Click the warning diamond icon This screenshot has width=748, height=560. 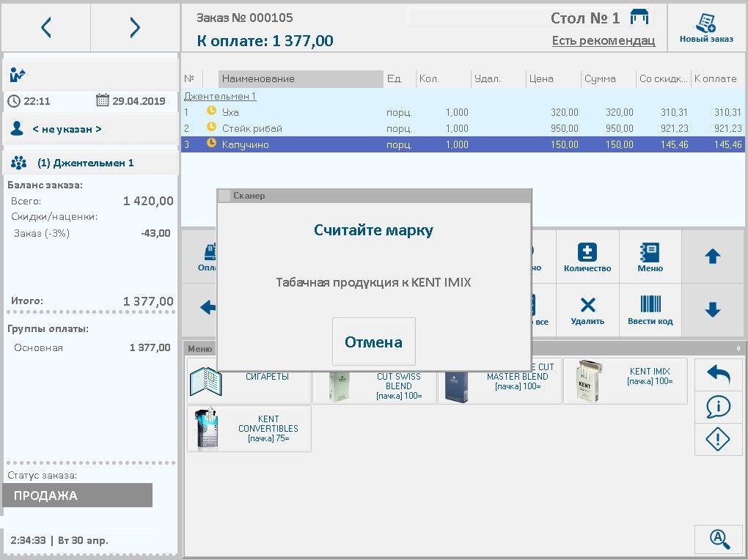click(718, 439)
